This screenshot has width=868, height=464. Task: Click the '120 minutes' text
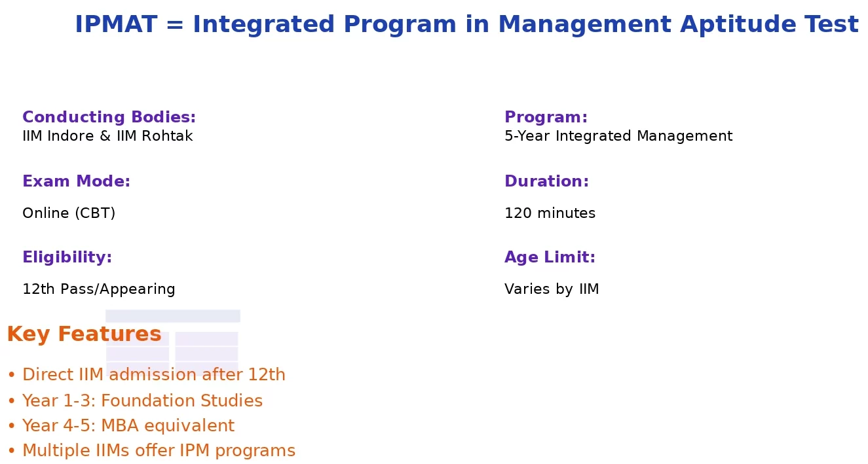pyautogui.click(x=550, y=213)
